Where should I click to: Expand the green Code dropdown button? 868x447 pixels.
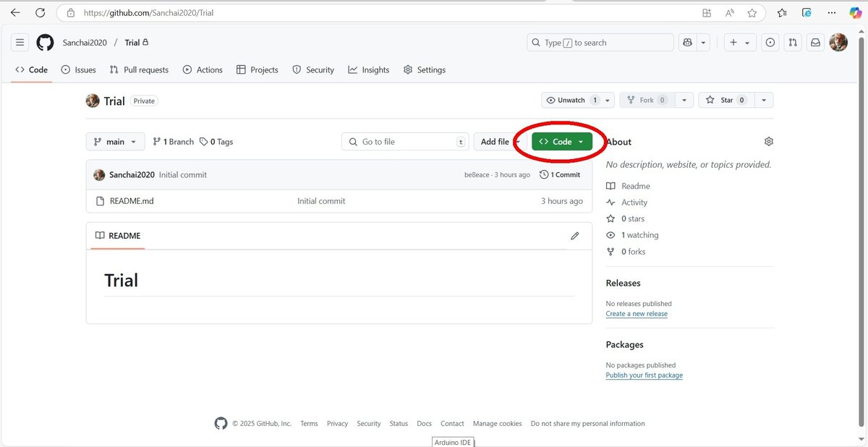pyautogui.click(x=562, y=142)
